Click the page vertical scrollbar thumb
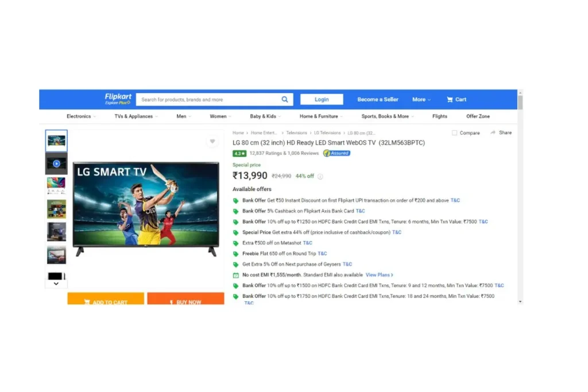The width and height of the screenshot is (588, 392). coord(520,102)
